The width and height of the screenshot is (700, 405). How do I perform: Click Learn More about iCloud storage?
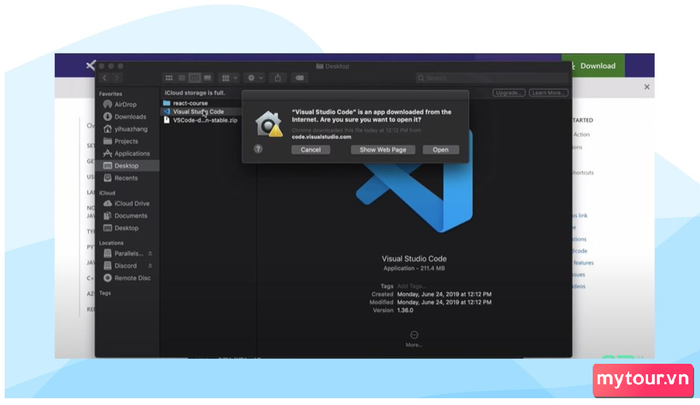pos(549,93)
